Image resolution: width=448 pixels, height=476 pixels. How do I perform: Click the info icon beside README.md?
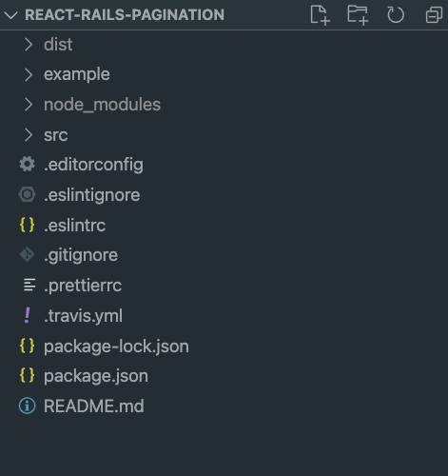coord(28,406)
